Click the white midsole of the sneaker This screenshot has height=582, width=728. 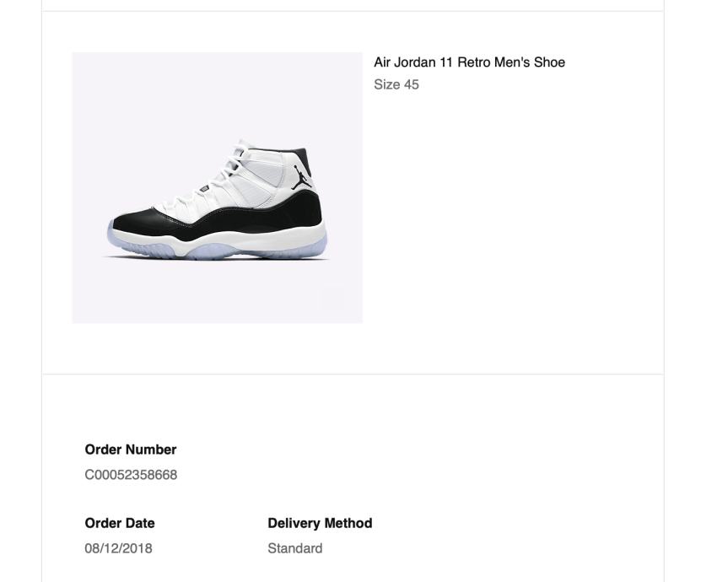click(x=253, y=237)
